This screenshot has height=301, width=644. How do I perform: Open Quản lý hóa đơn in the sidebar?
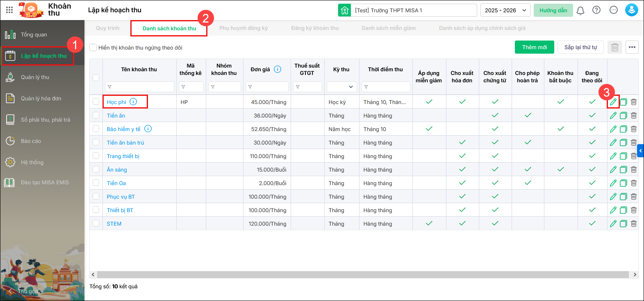(x=41, y=98)
